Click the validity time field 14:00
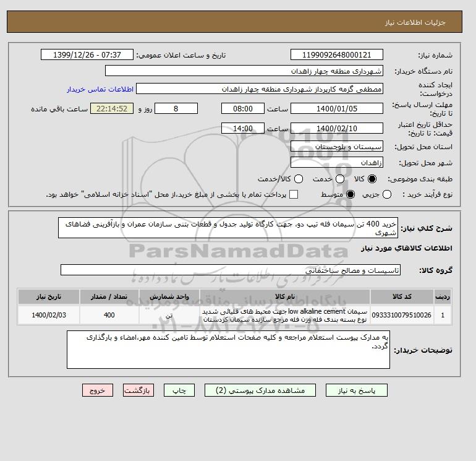476x461 pixels. pos(243,128)
